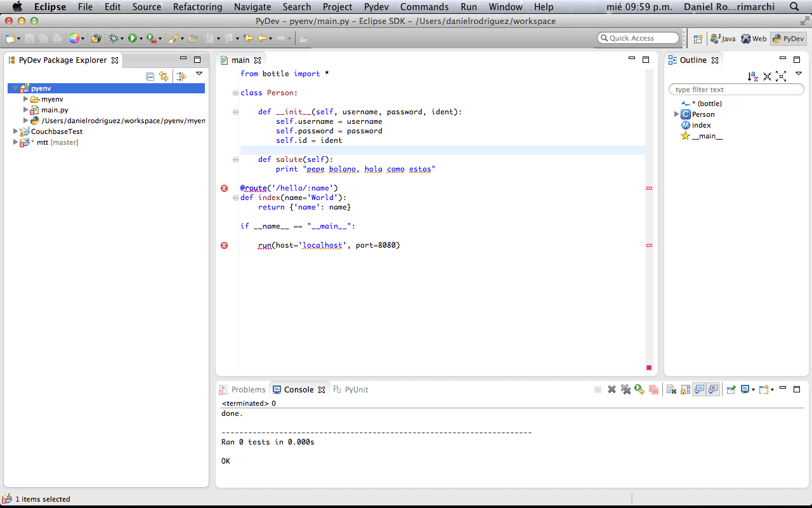Toggle Pin Console

click(x=731, y=389)
